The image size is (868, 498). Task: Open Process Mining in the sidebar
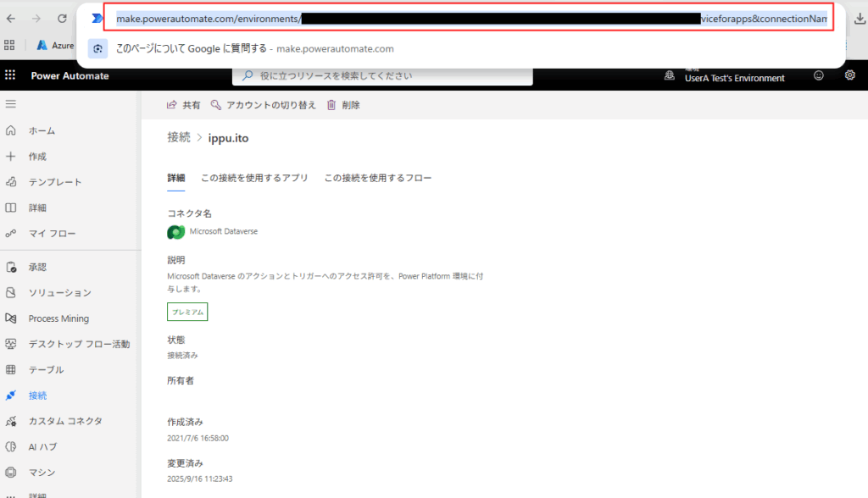pyautogui.click(x=58, y=318)
